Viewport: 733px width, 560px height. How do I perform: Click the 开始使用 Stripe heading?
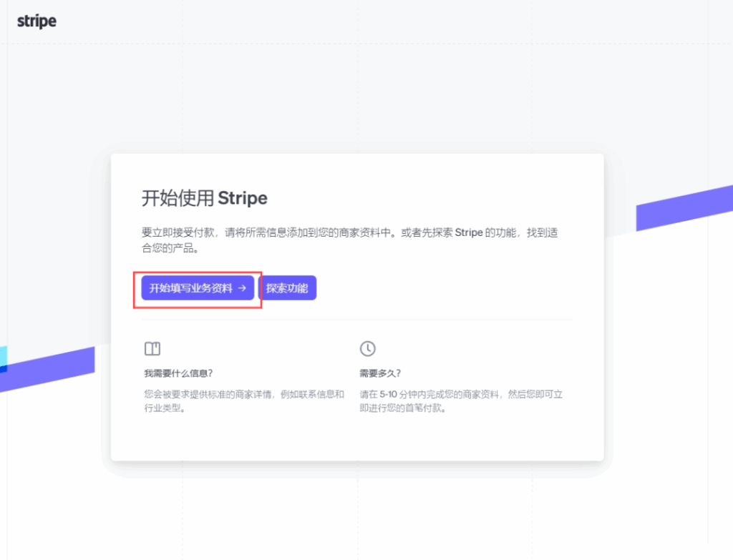click(204, 198)
